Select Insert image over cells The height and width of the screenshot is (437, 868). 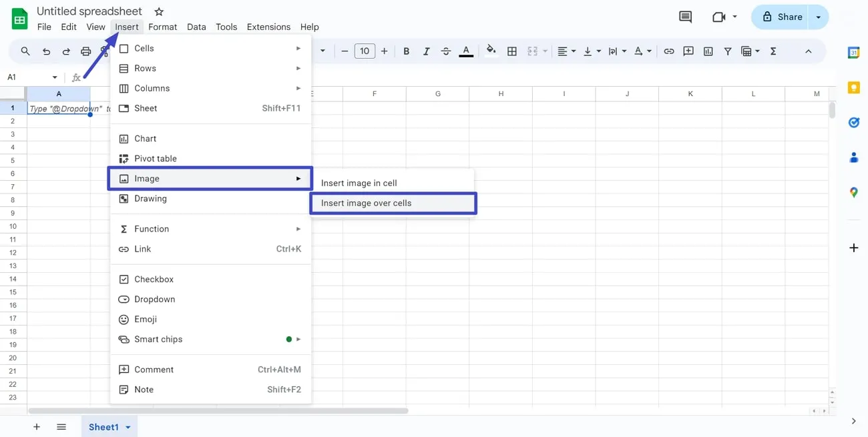click(x=393, y=203)
